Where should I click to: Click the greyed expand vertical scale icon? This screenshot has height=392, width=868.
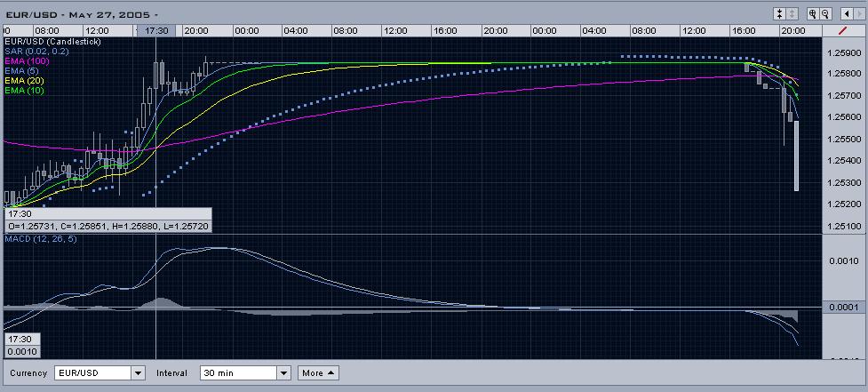[792, 14]
